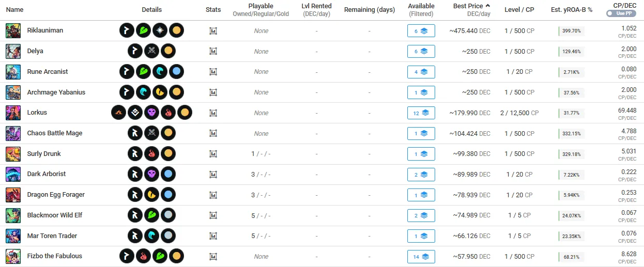Click the Archmage Yabanius card name
The width and height of the screenshot is (644, 267).
point(56,92)
